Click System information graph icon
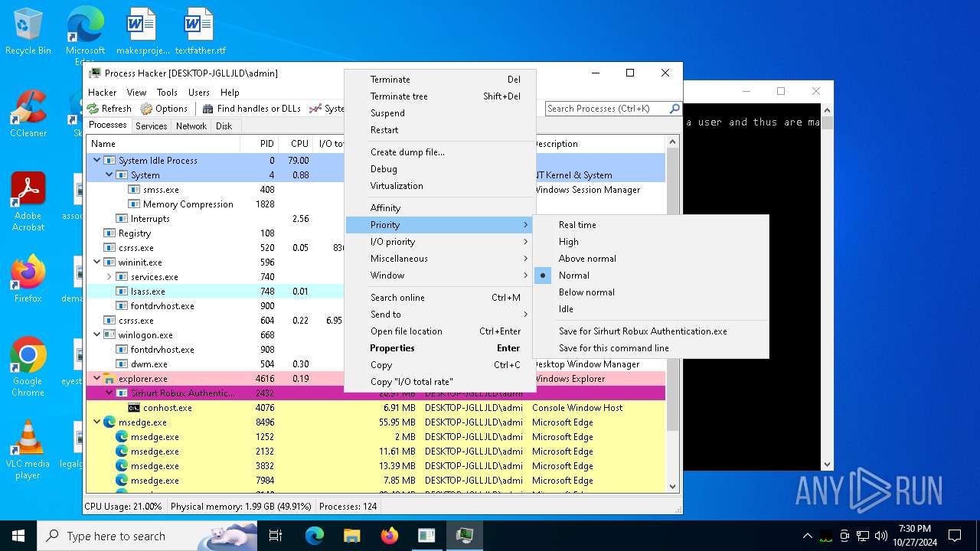This screenshot has height=551, width=980. tap(315, 109)
